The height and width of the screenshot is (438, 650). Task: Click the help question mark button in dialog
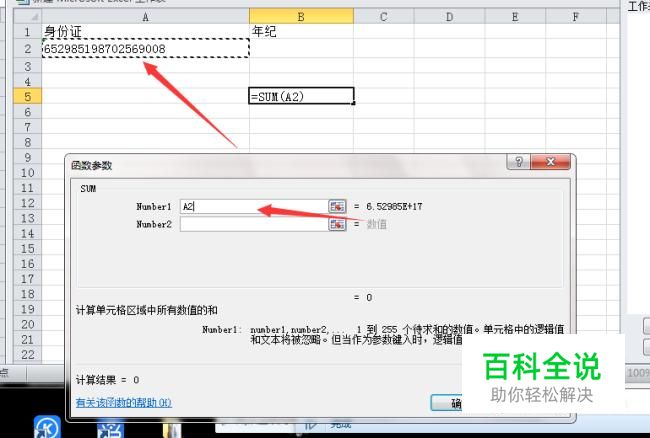518,162
